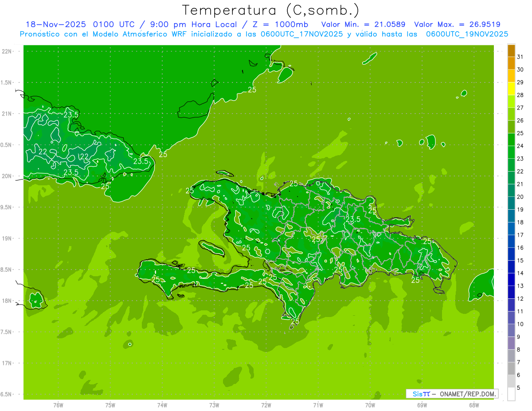The image size is (532, 411).
Task: Click Gonâve Island in the Haitian gulf
Action: pos(212,248)
